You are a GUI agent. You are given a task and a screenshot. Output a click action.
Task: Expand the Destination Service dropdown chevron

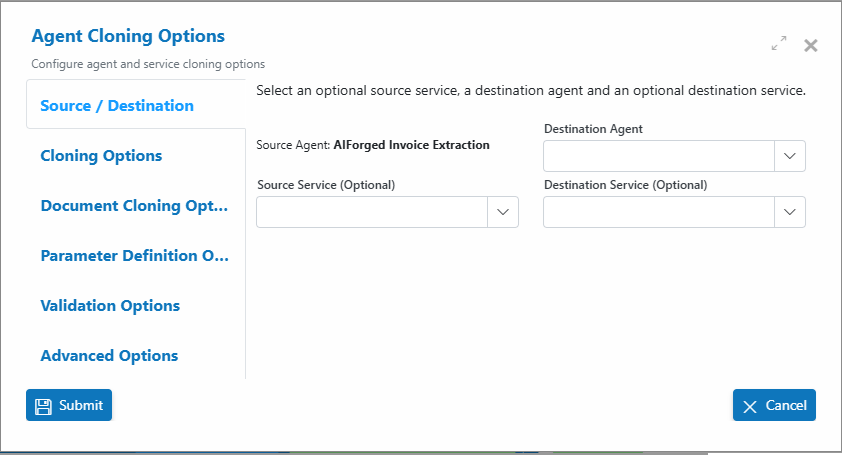[789, 212]
